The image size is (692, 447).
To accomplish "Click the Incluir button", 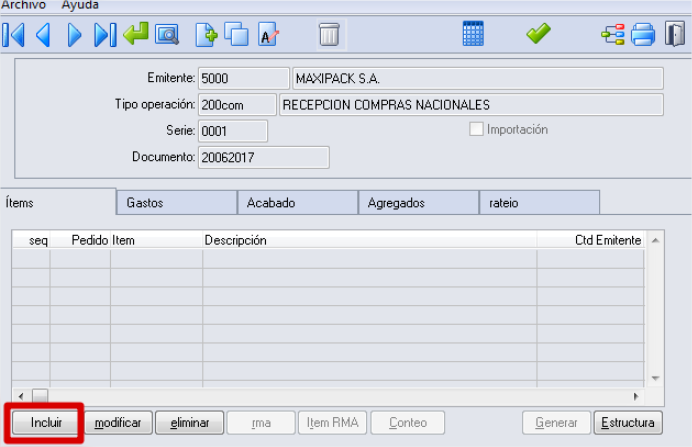I will 46,423.
